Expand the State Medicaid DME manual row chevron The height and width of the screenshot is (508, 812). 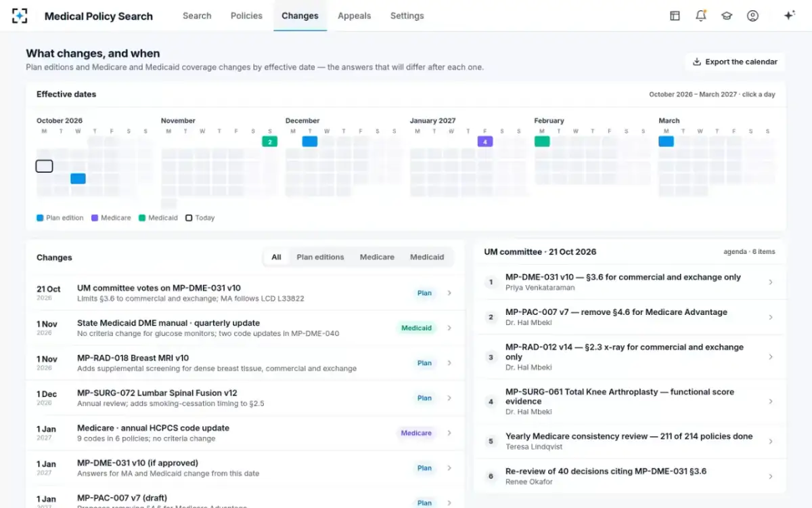[449, 328]
